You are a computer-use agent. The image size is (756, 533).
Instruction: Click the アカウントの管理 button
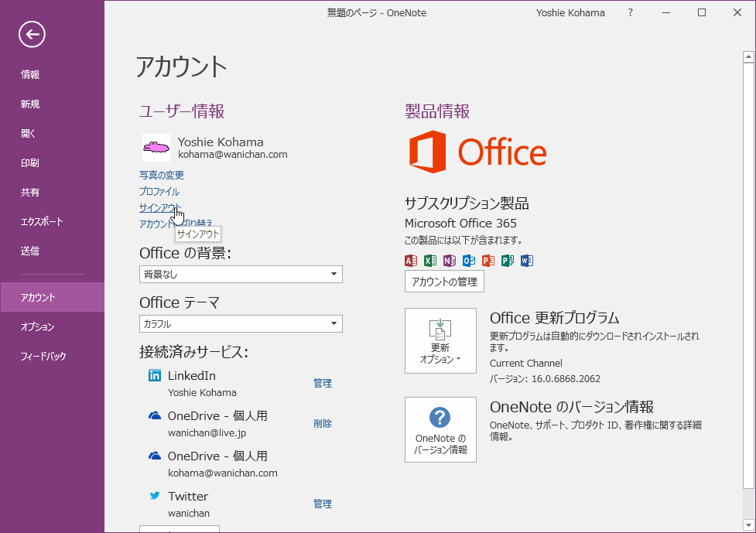coord(444,282)
